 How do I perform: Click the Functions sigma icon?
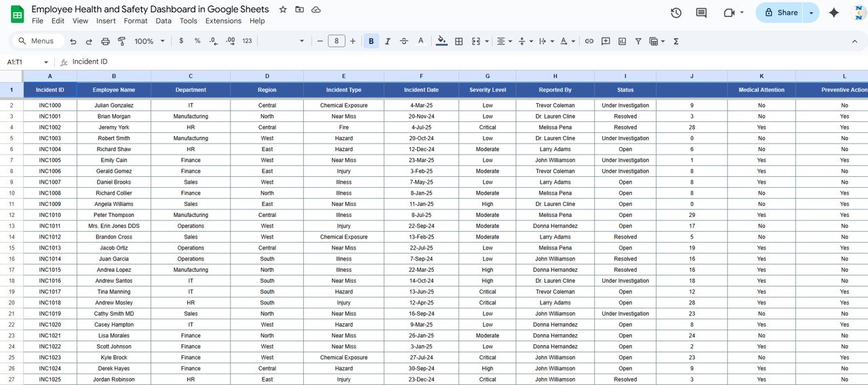[676, 41]
